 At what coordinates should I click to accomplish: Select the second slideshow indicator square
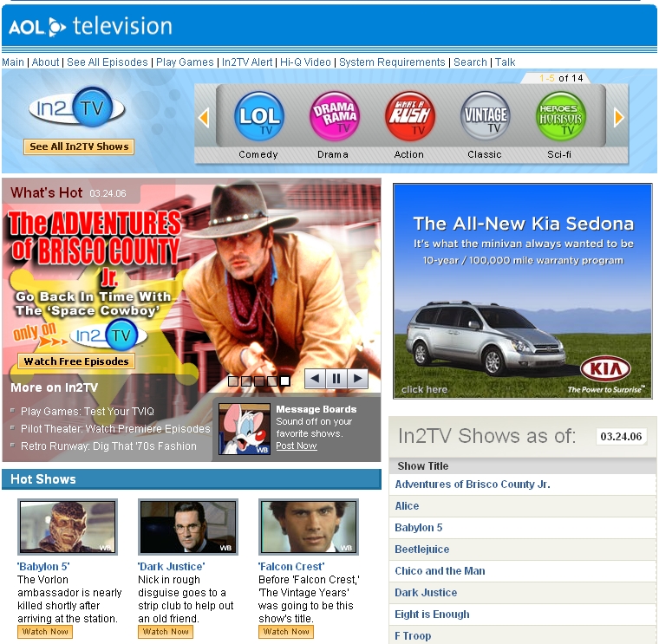pos(246,381)
